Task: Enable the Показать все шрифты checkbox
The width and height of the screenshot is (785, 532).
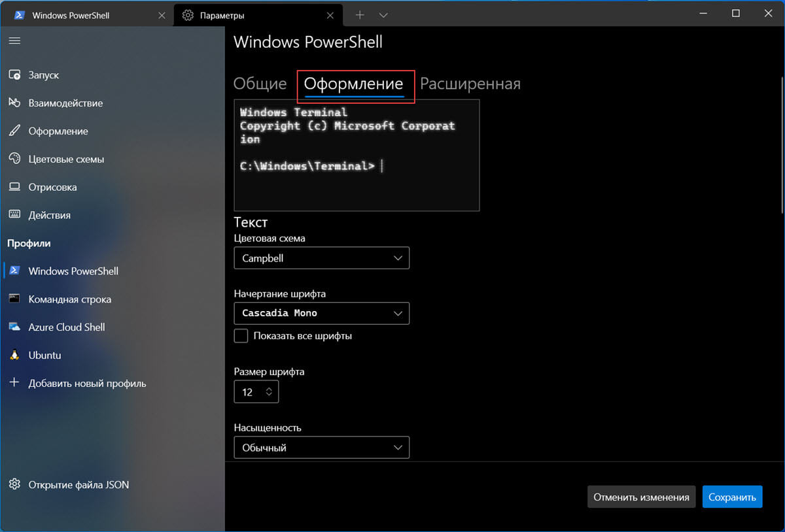Action: (241, 336)
